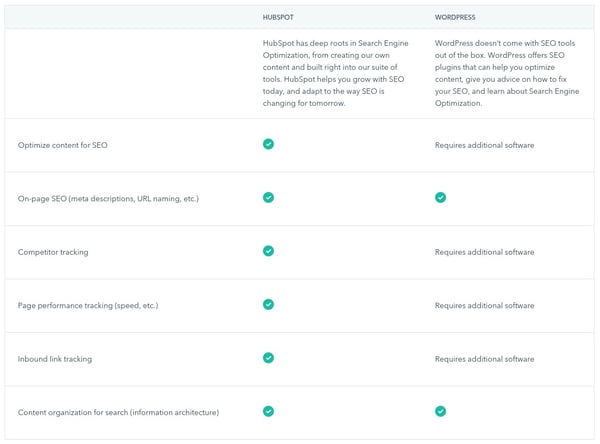The height and width of the screenshot is (444, 600).
Task: Click 'Requires additional software' in Optimize content row
Action: tap(484, 145)
